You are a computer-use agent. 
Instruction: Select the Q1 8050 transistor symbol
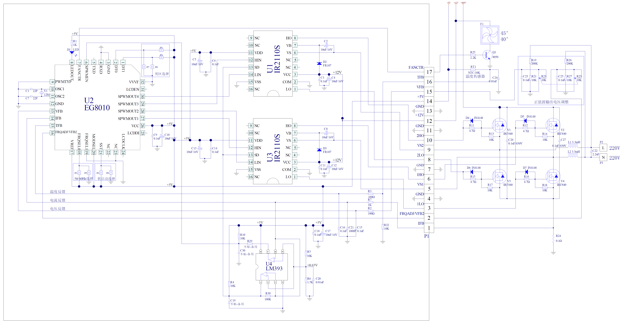487,55
